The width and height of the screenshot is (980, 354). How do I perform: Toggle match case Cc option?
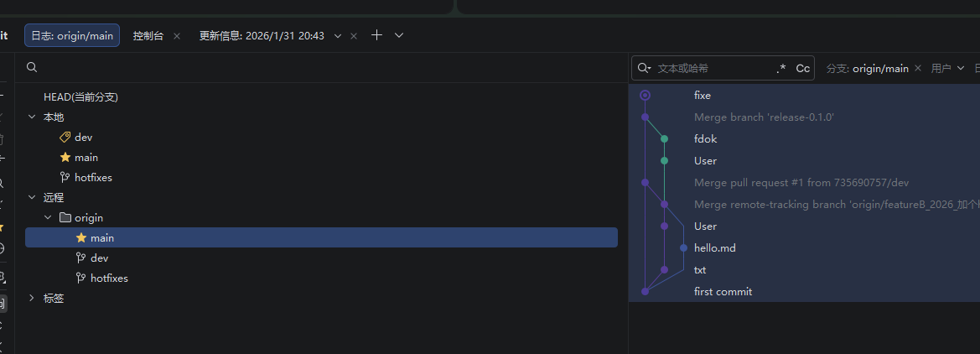pyautogui.click(x=802, y=68)
